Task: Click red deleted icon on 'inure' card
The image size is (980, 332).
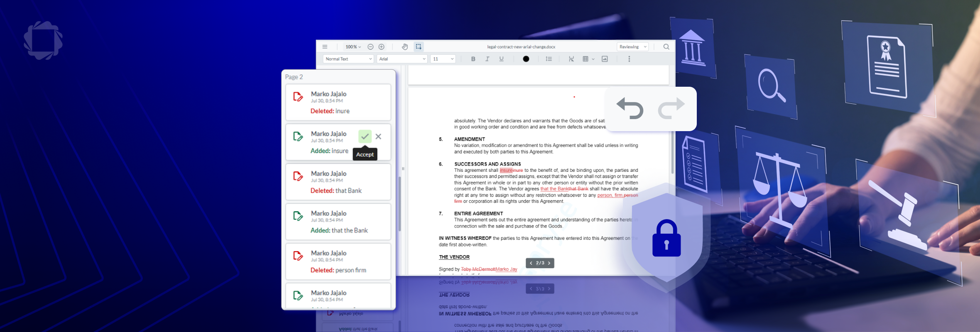Action: [x=298, y=97]
